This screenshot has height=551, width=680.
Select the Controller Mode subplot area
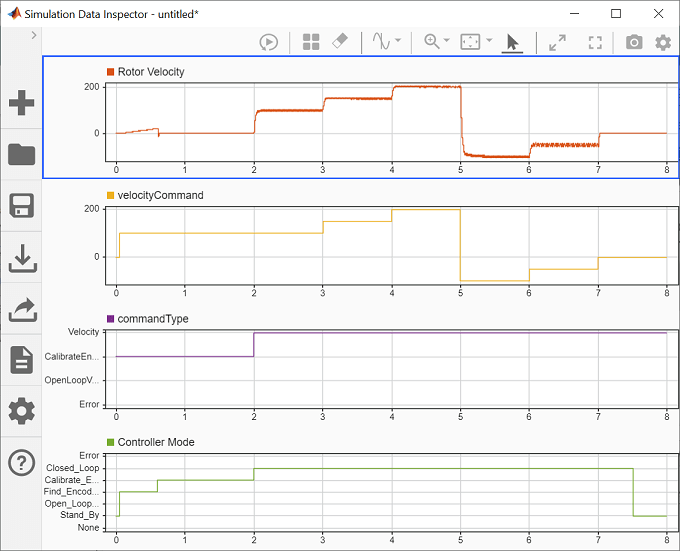point(392,492)
